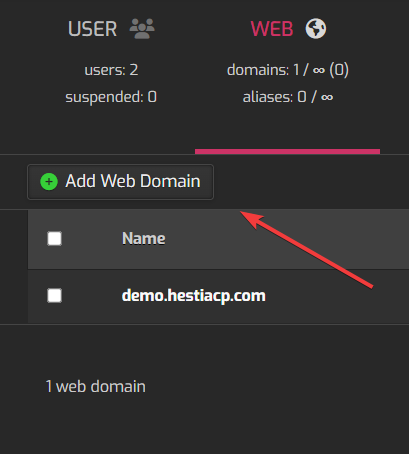The height and width of the screenshot is (454, 409).
Task: Click the globe icon next to WEB
Action: point(316,29)
